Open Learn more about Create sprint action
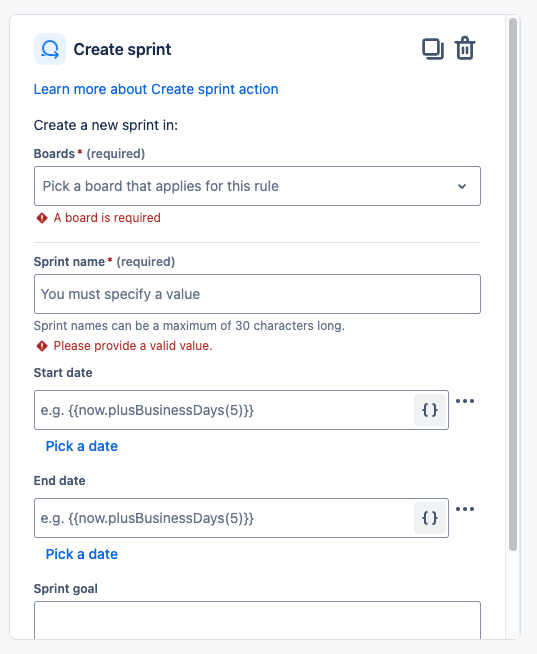 pyautogui.click(x=156, y=89)
